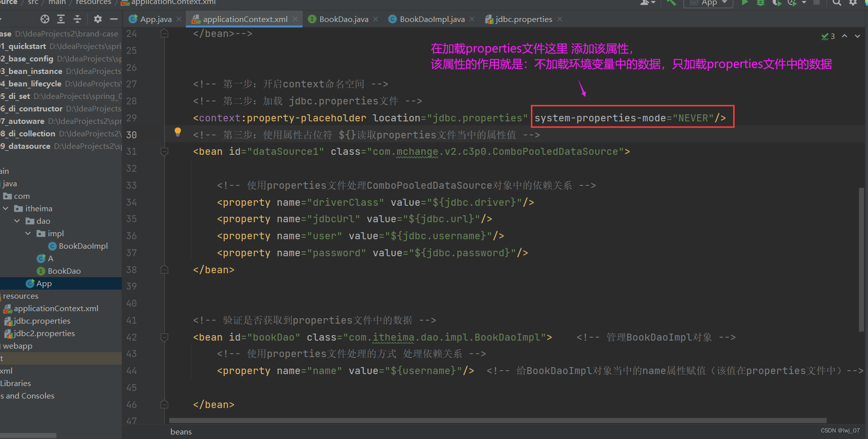Click the editor horizontal scrollbar
Screen dimensions: 868x439
pos(497,421)
